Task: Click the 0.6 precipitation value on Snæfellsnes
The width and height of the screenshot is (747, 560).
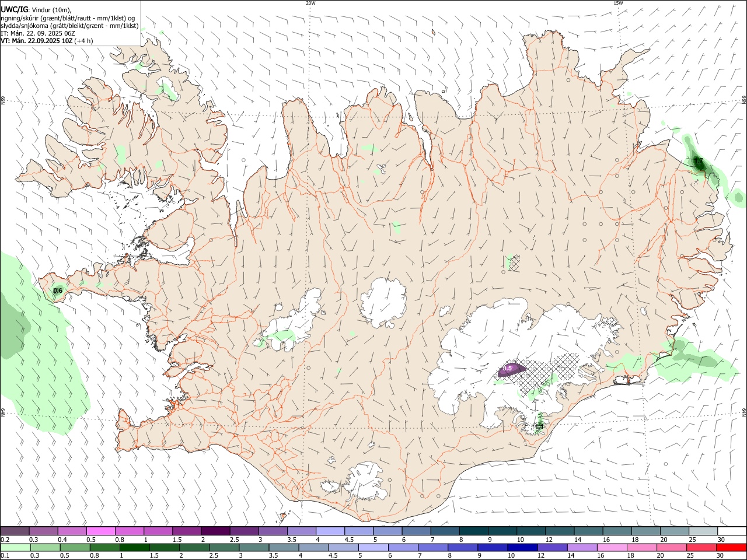Action: [x=58, y=290]
